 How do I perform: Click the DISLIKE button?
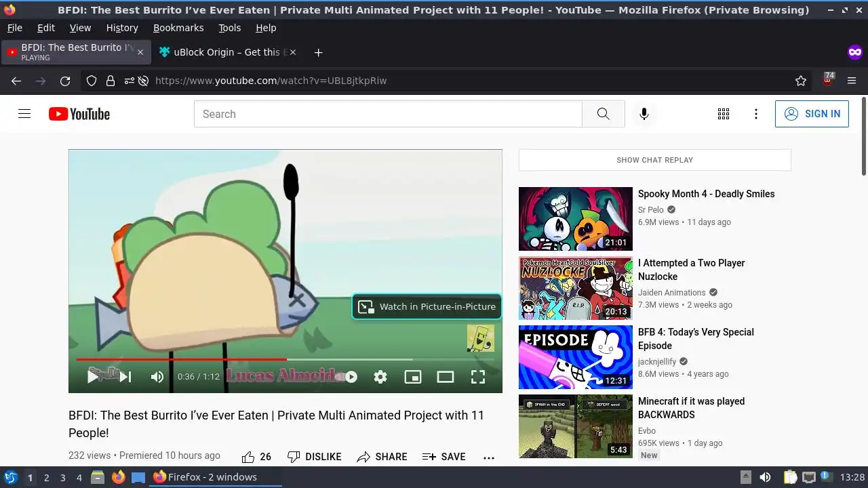[x=314, y=457]
